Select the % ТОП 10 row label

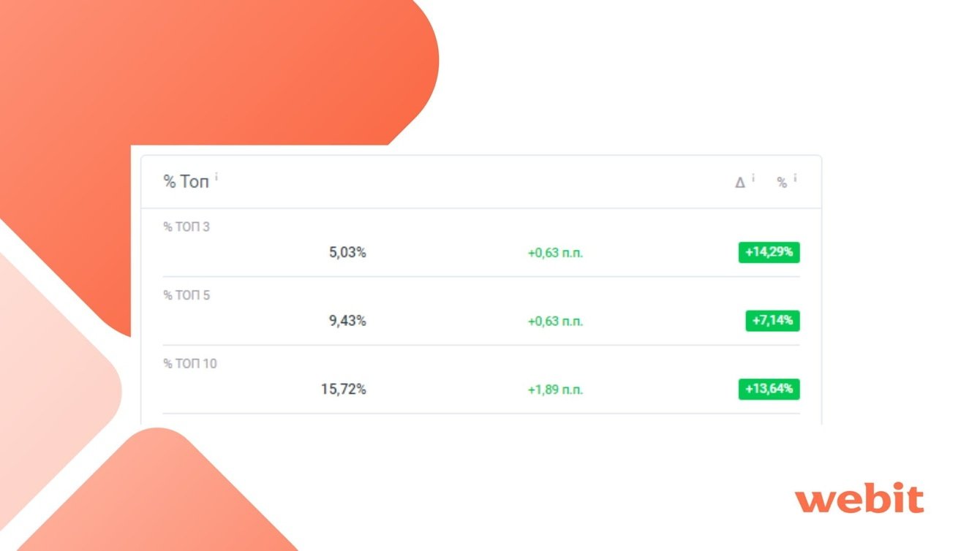click(190, 364)
